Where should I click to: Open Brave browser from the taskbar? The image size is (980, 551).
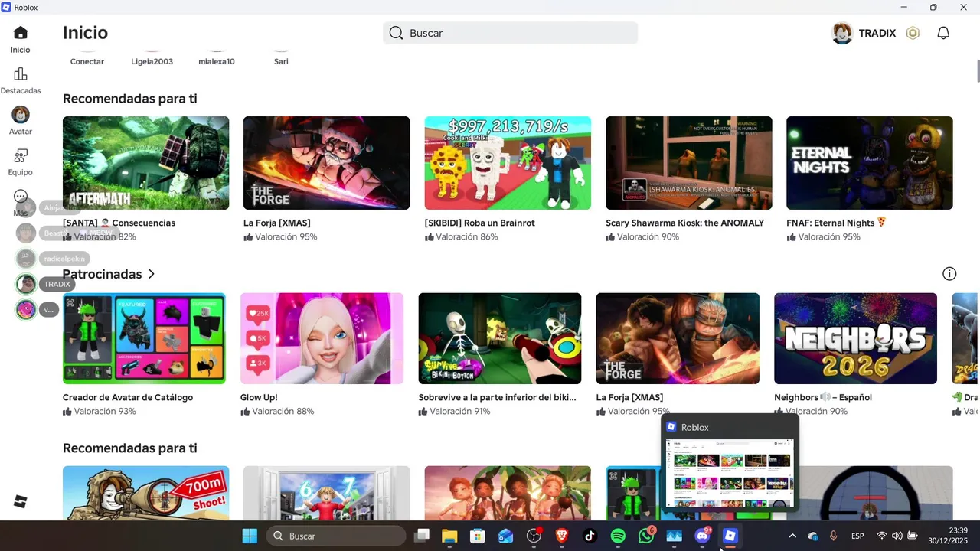point(562,536)
